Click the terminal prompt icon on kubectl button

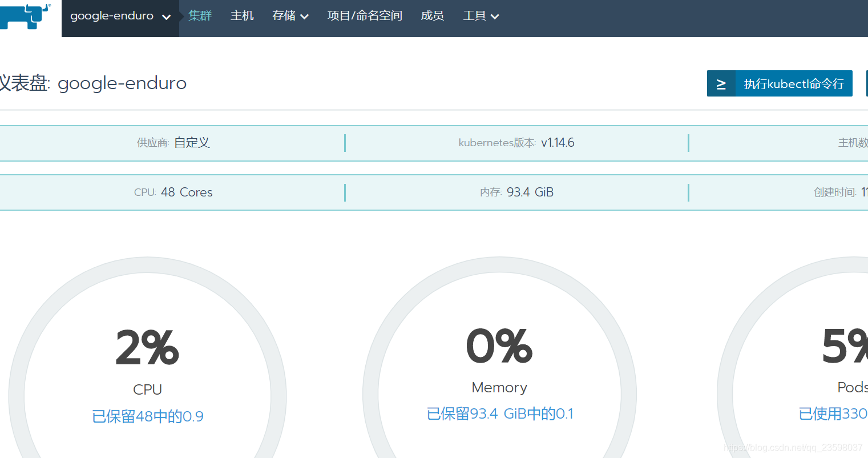(721, 84)
